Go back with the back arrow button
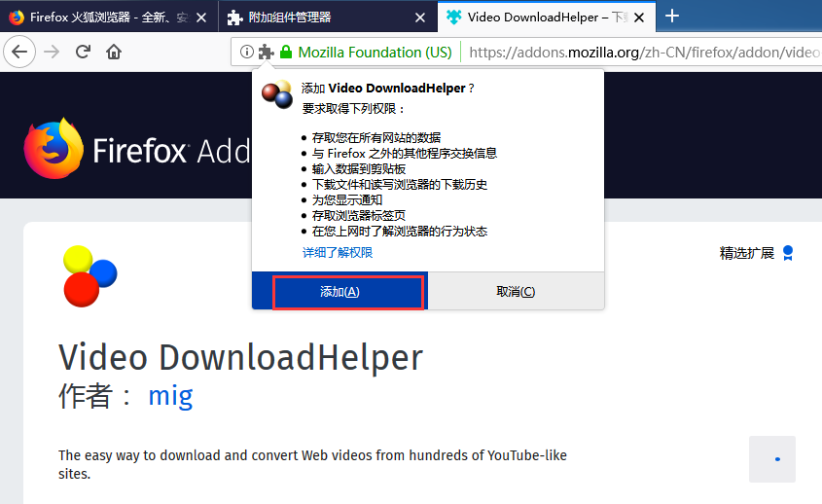This screenshot has width=822, height=504. tap(19, 52)
